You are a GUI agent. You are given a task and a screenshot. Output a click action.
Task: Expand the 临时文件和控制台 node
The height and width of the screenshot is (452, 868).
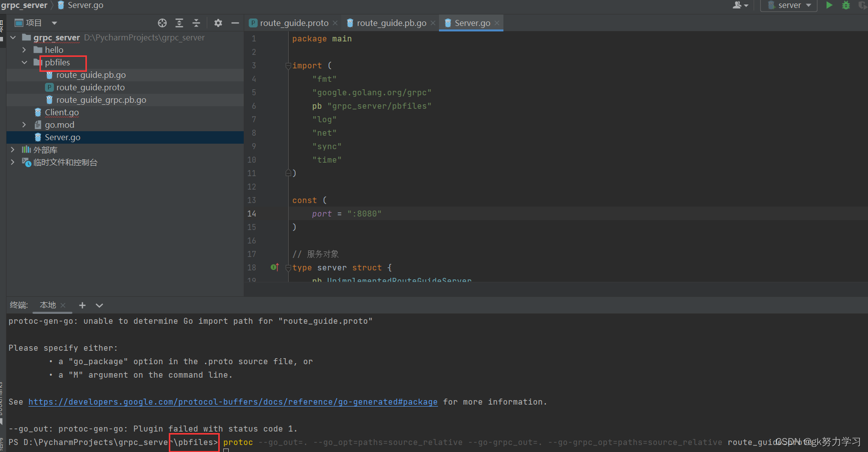pyautogui.click(x=13, y=162)
